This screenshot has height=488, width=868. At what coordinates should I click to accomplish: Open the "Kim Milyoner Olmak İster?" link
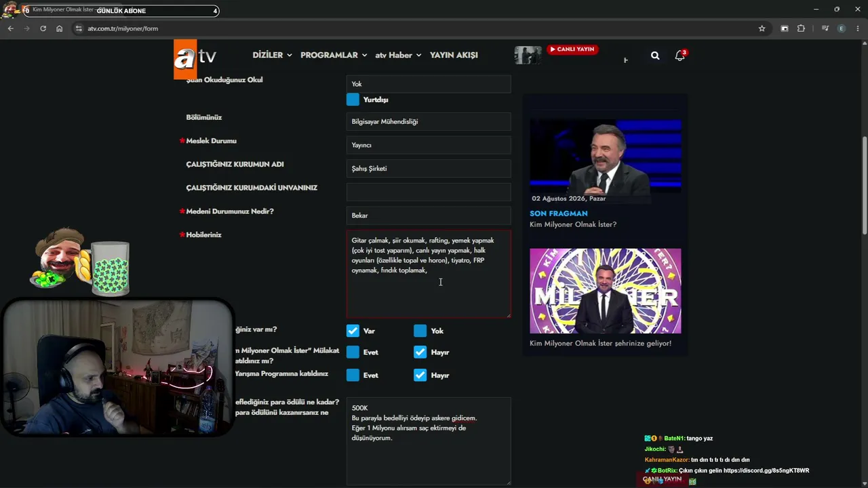click(573, 224)
